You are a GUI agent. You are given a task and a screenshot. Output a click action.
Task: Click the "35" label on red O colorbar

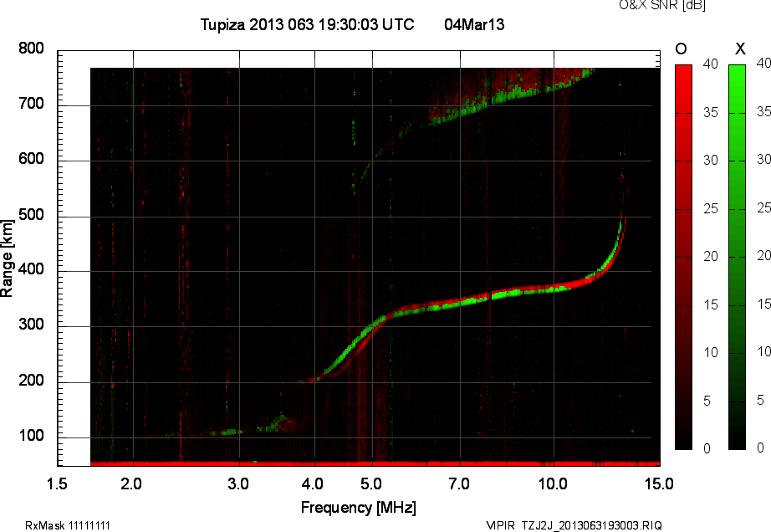(710, 113)
